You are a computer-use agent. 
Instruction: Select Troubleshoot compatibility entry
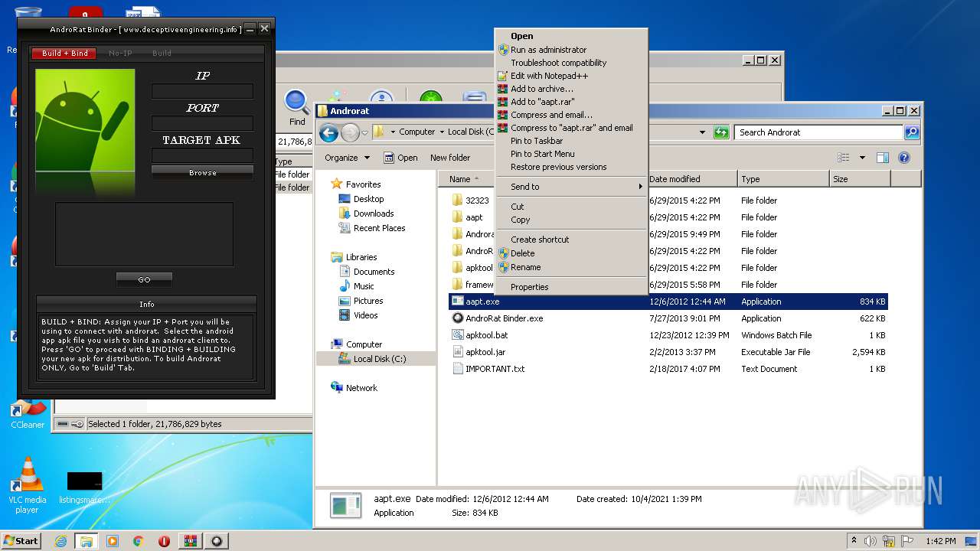tap(558, 63)
